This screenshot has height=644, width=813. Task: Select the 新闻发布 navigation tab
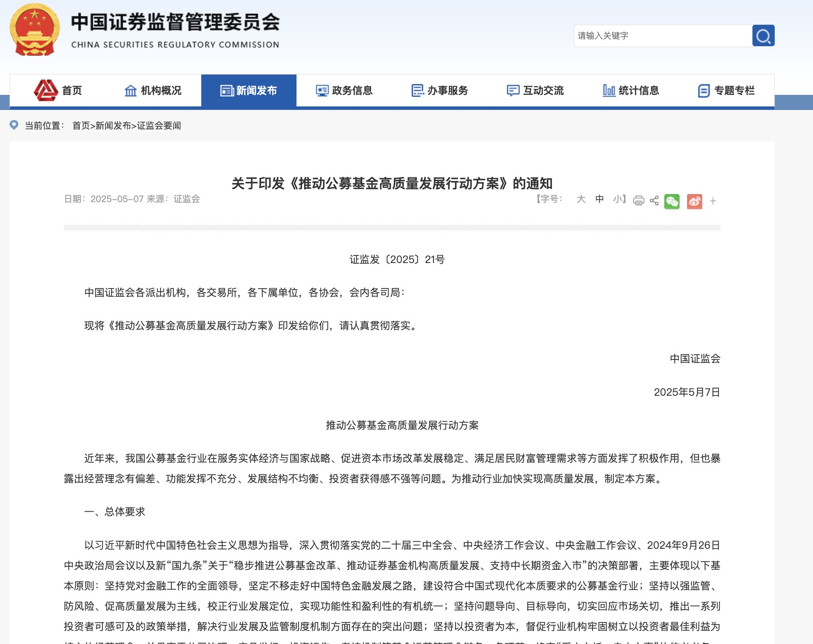(x=249, y=90)
